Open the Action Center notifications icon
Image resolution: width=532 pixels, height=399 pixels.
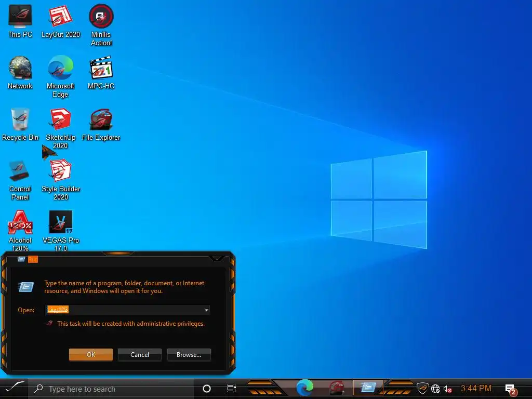pyautogui.click(x=510, y=389)
